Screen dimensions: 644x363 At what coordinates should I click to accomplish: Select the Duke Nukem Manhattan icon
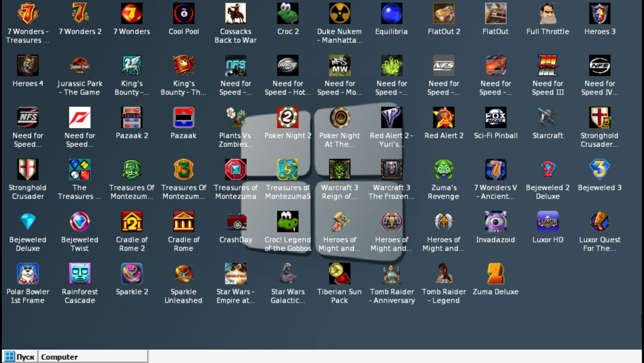(339, 14)
